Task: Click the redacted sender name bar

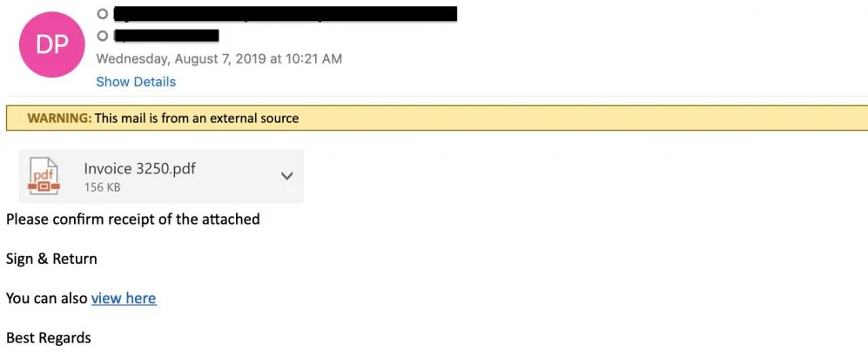Action: pyautogui.click(x=286, y=14)
